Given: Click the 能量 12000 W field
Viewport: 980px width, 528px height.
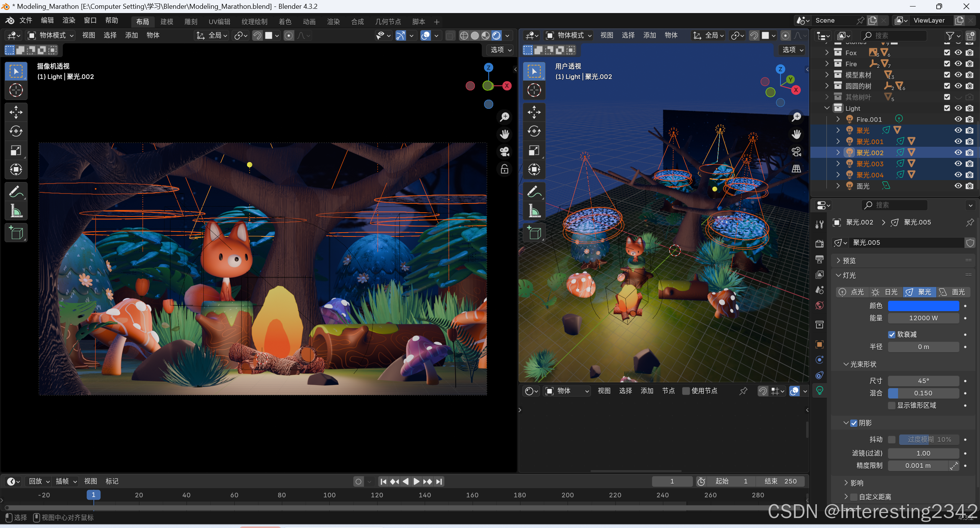Looking at the screenshot, I should pos(923,318).
